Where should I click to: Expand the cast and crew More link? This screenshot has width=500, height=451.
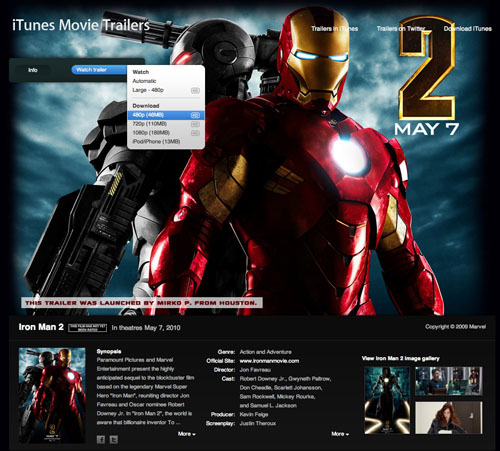click(340, 434)
